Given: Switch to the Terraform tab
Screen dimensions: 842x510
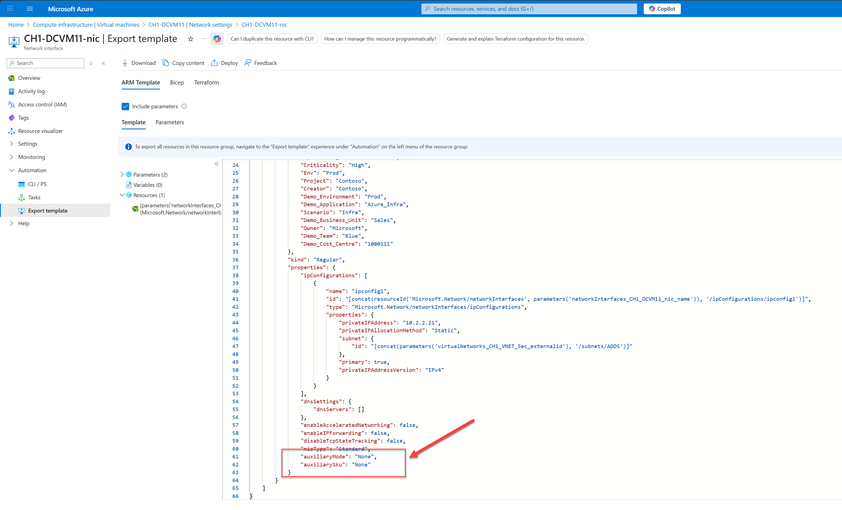Looking at the screenshot, I should [206, 83].
